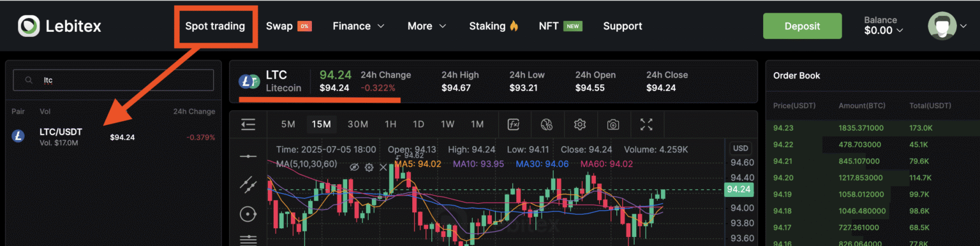
Task: Collapse the drawing tools sidebar
Action: (248, 124)
